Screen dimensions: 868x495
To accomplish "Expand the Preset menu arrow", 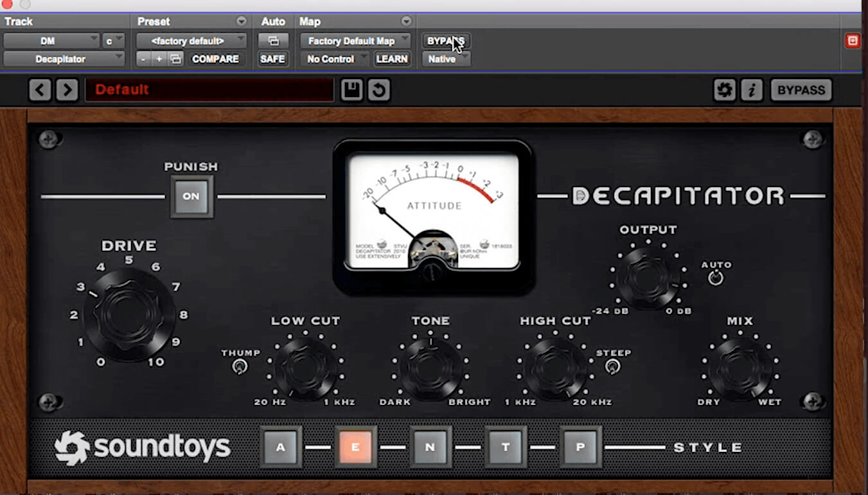I will pos(241,21).
